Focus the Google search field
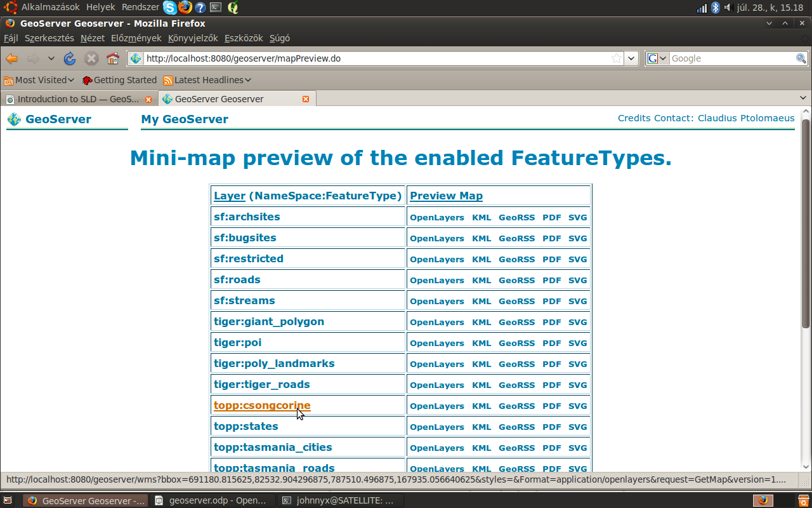Image resolution: width=812 pixels, height=508 pixels. pyautogui.click(x=733, y=58)
